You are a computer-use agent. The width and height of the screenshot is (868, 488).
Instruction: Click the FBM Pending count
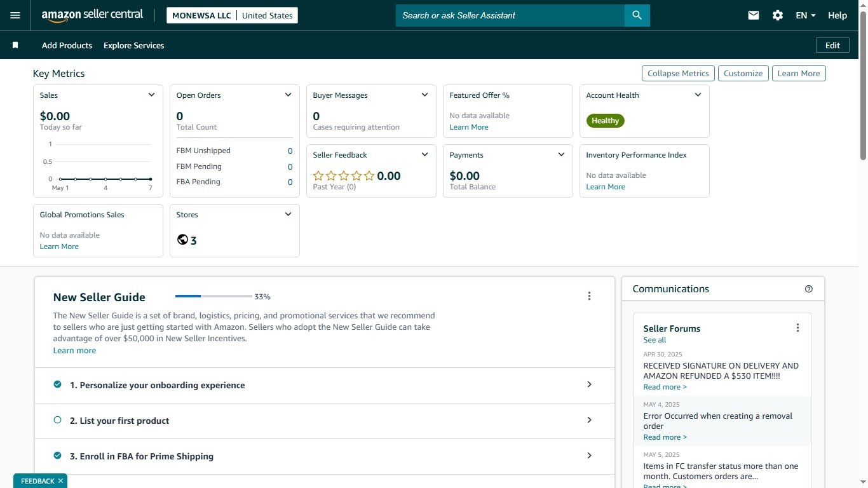tap(290, 166)
